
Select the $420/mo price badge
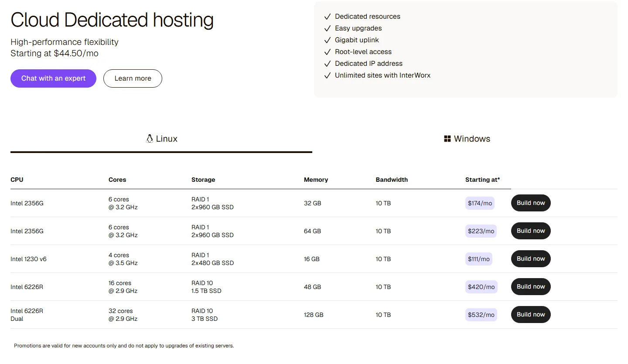[481, 287]
